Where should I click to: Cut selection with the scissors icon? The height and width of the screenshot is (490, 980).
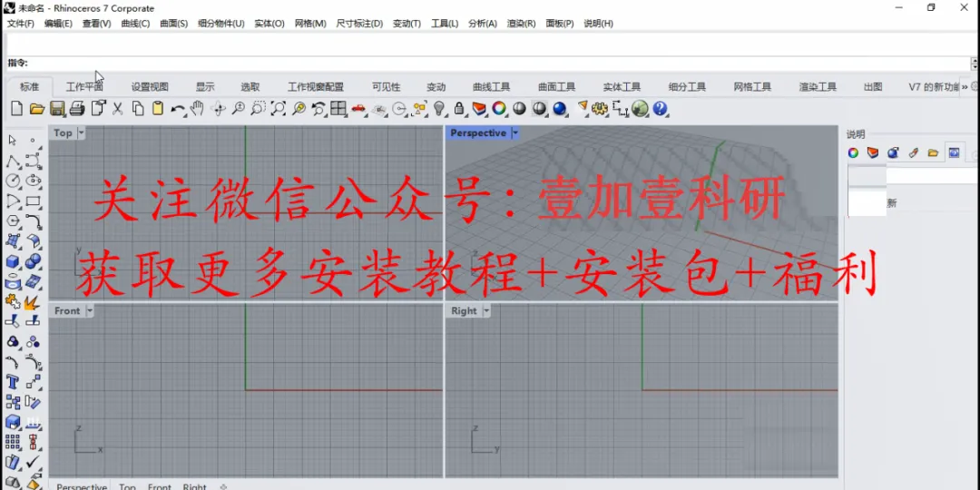[x=117, y=109]
